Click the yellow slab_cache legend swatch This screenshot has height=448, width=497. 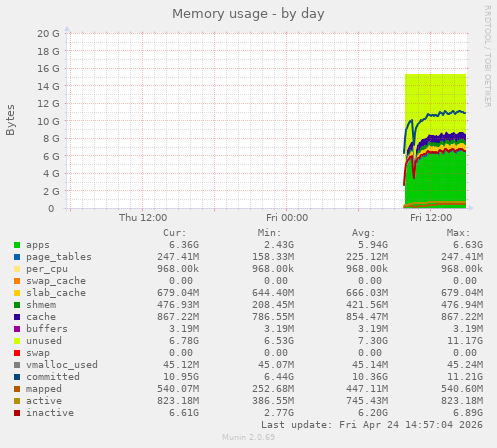pyautogui.click(x=17, y=293)
